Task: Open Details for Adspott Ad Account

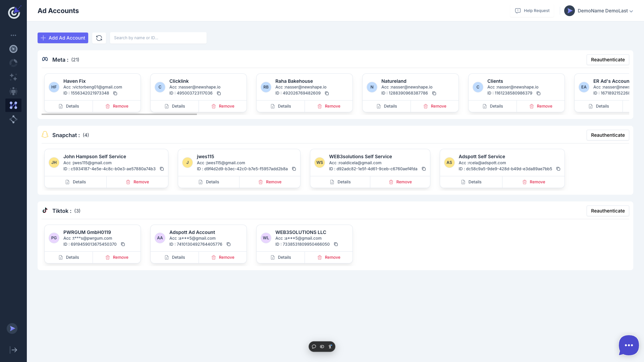Action: pyautogui.click(x=175, y=257)
